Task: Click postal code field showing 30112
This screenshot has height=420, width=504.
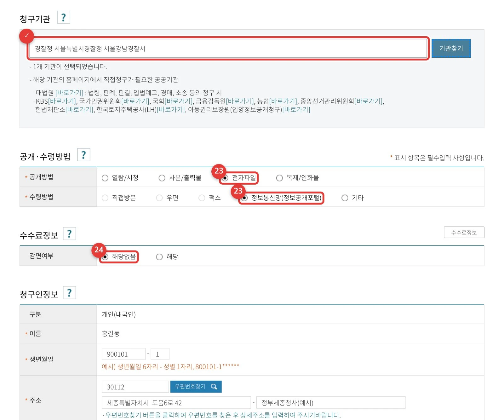Action: click(135, 387)
